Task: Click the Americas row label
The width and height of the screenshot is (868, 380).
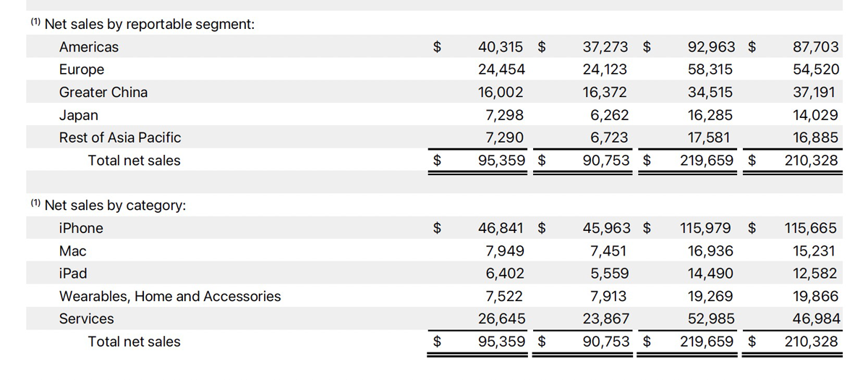Action: point(89,47)
